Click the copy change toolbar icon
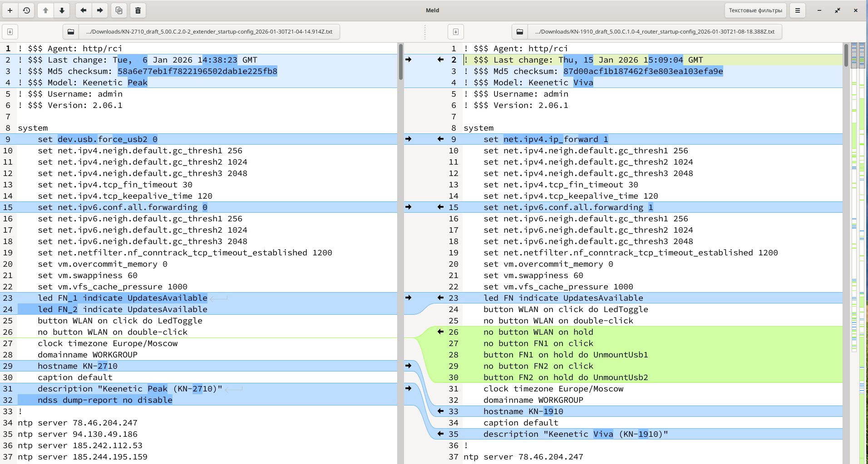 pos(119,10)
